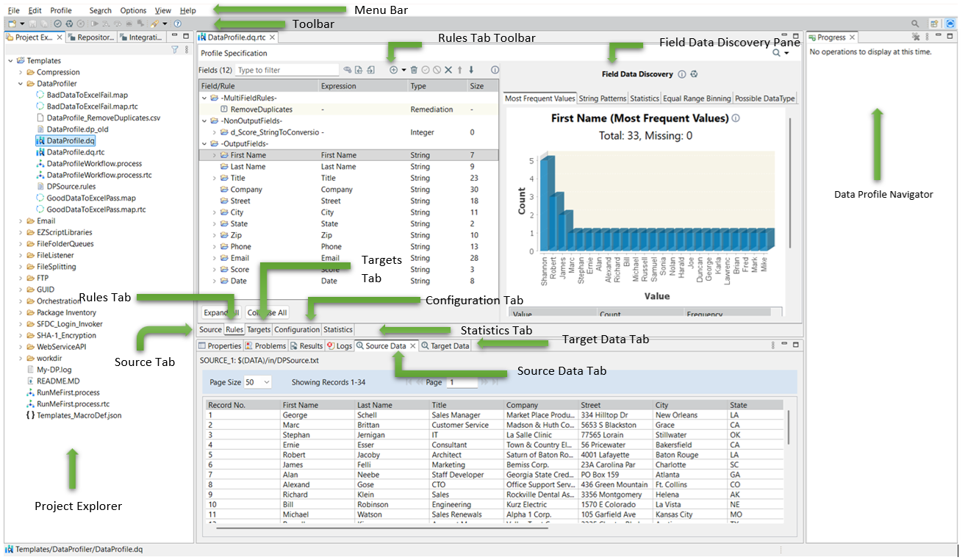Click the Type to filter field
The height and width of the screenshot is (560, 965).
(287, 70)
